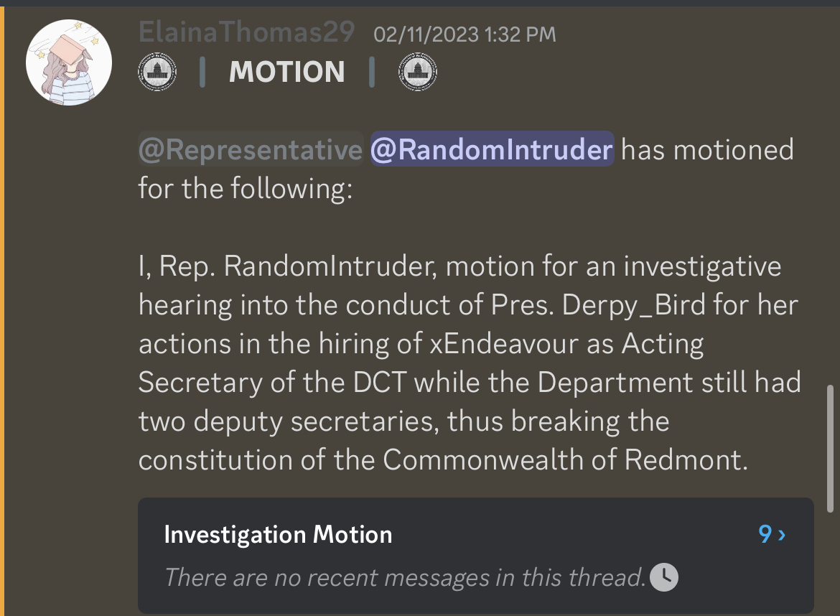Open the @RandomIntruder user mention
840x616 pixels.
[x=492, y=149]
